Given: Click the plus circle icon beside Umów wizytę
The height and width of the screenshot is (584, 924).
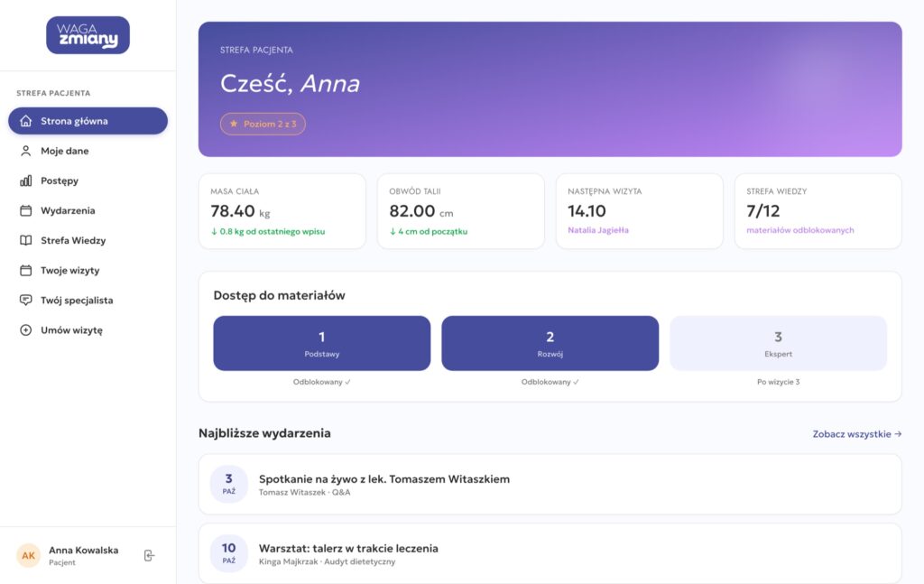Looking at the screenshot, I should pos(26,330).
